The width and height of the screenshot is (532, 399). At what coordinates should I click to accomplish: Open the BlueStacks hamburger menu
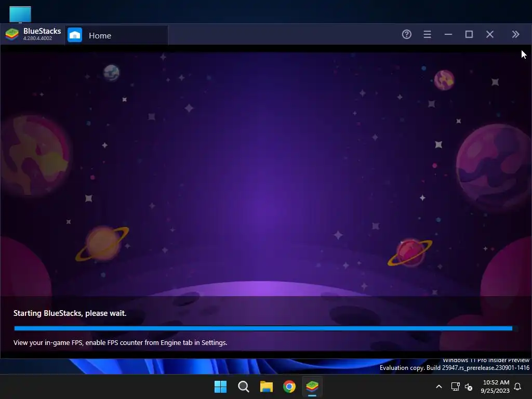coord(427,34)
